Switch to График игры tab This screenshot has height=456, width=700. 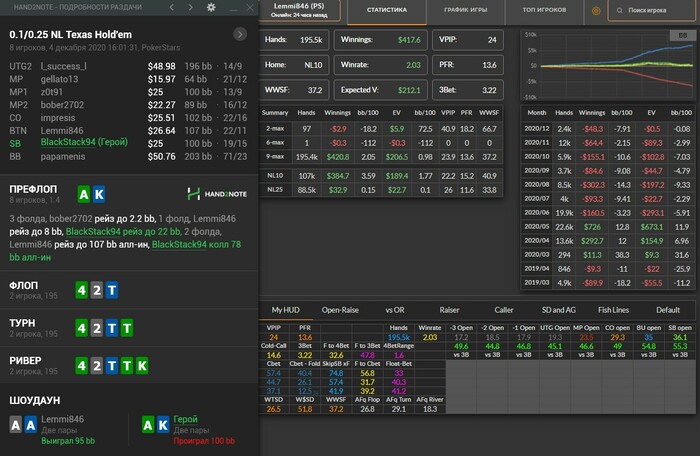[x=466, y=10]
